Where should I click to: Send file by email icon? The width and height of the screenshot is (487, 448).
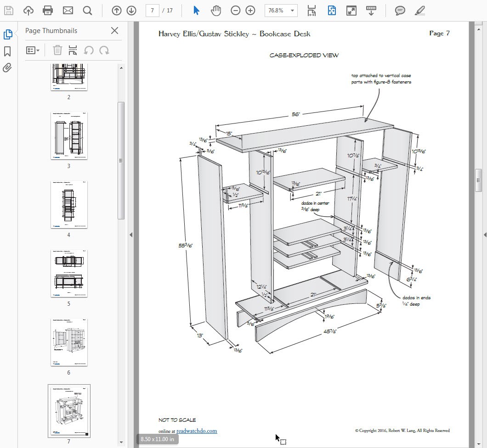pyautogui.click(x=68, y=11)
